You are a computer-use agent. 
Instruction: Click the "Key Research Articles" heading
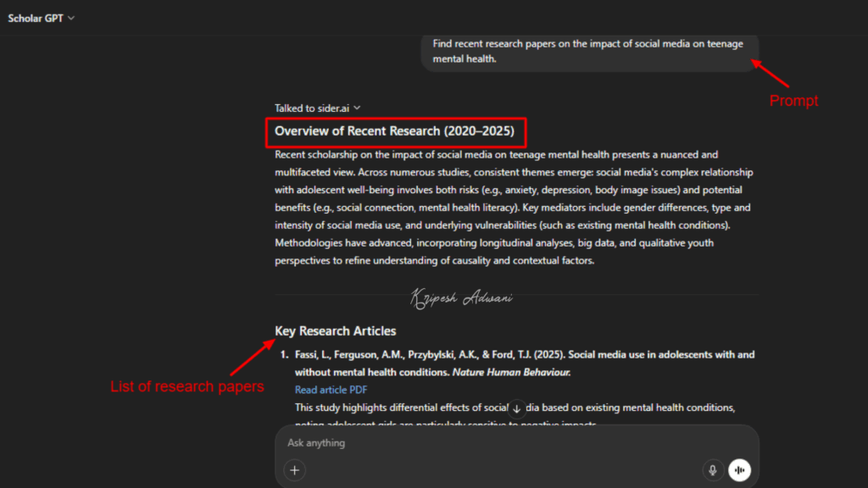pos(335,331)
